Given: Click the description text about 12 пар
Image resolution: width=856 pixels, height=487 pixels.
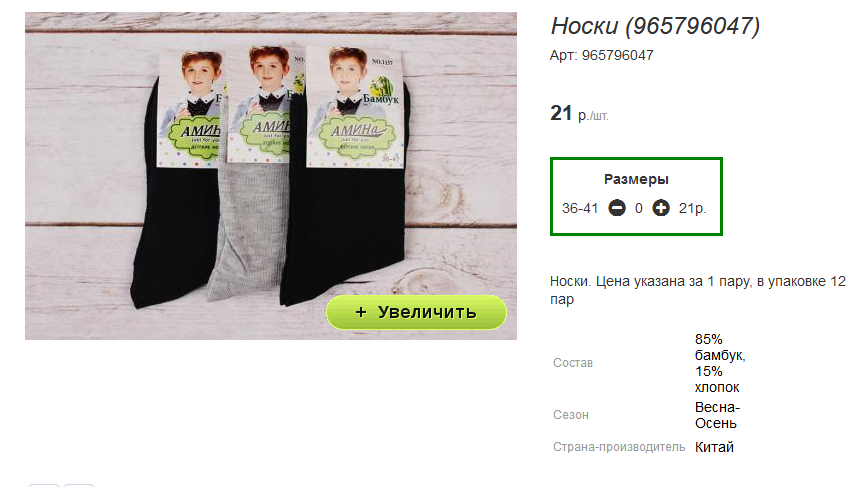Looking at the screenshot, I should click(698, 290).
